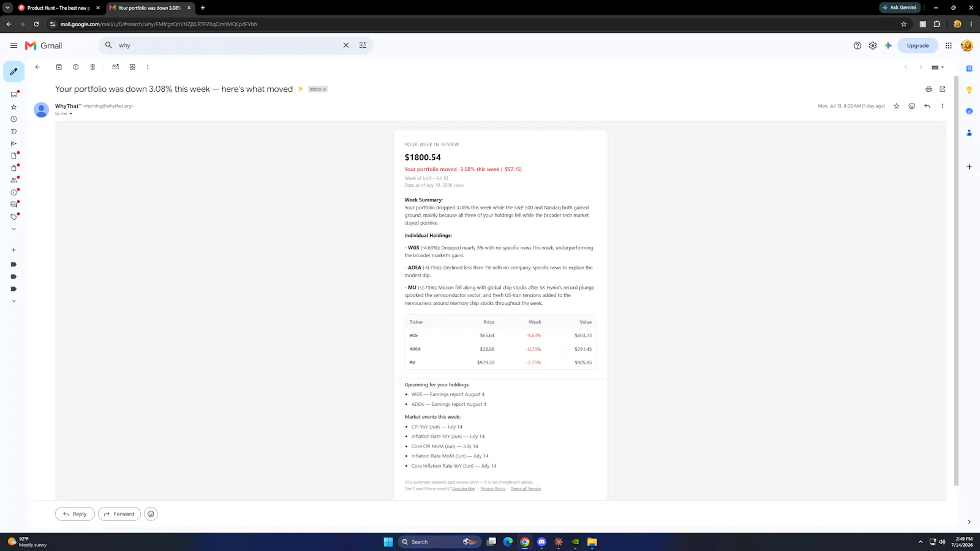Open the Gemini sparkle icon beside Upgrade
This screenshot has width=980, height=551.
[888, 45]
